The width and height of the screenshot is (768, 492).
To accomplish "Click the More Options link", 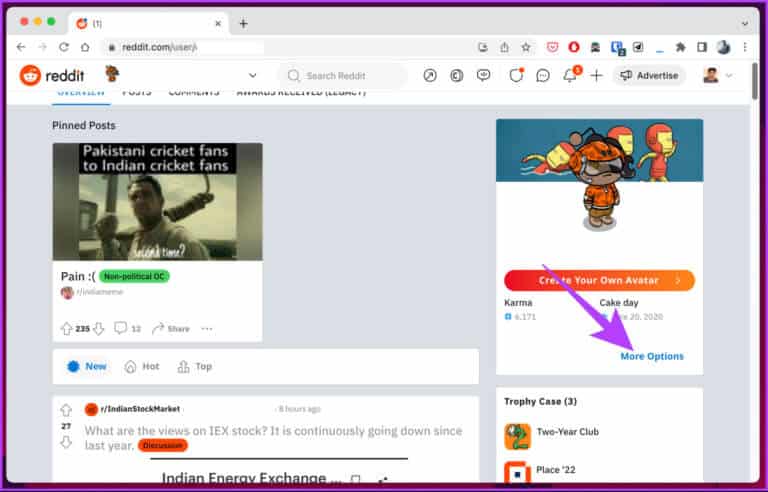I will (652, 356).
